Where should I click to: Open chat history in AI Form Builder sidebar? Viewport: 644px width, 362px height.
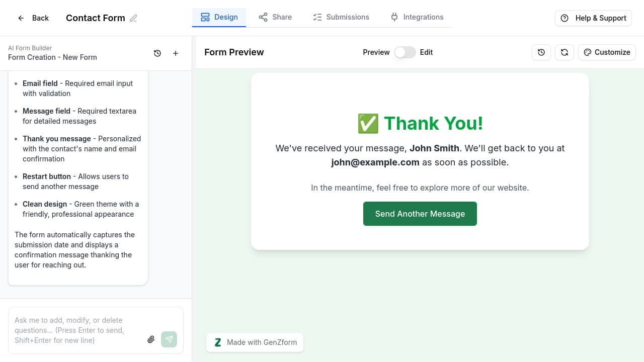(157, 53)
